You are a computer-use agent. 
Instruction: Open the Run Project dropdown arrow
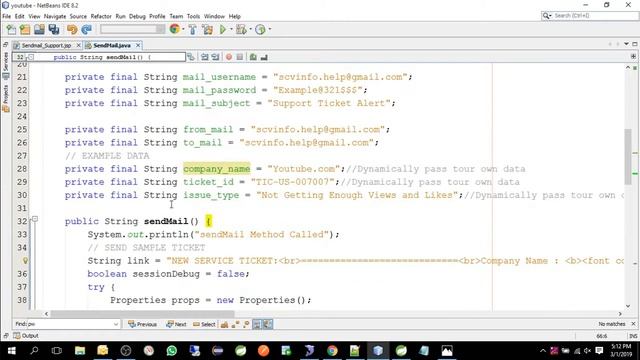point(231,29)
